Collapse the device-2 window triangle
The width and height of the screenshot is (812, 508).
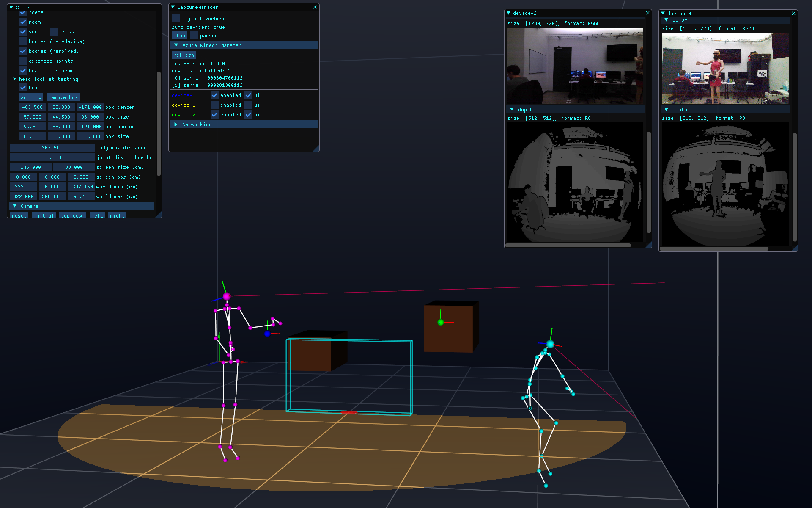(509, 13)
